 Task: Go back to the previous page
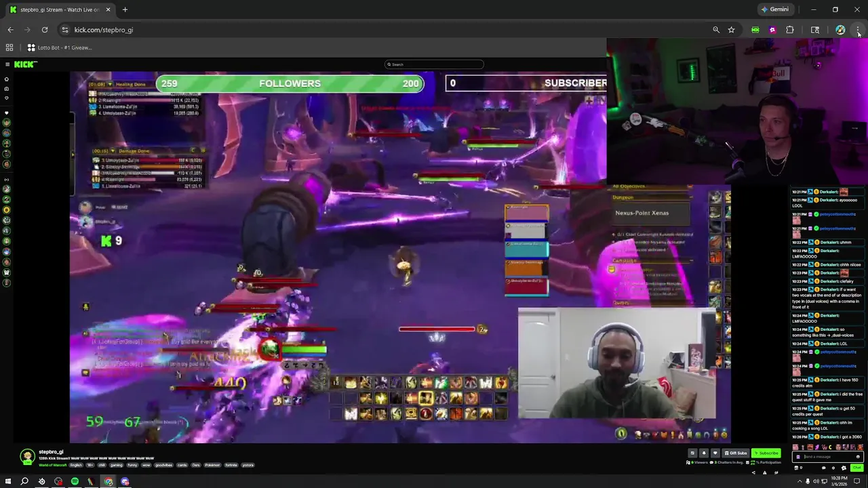10,30
